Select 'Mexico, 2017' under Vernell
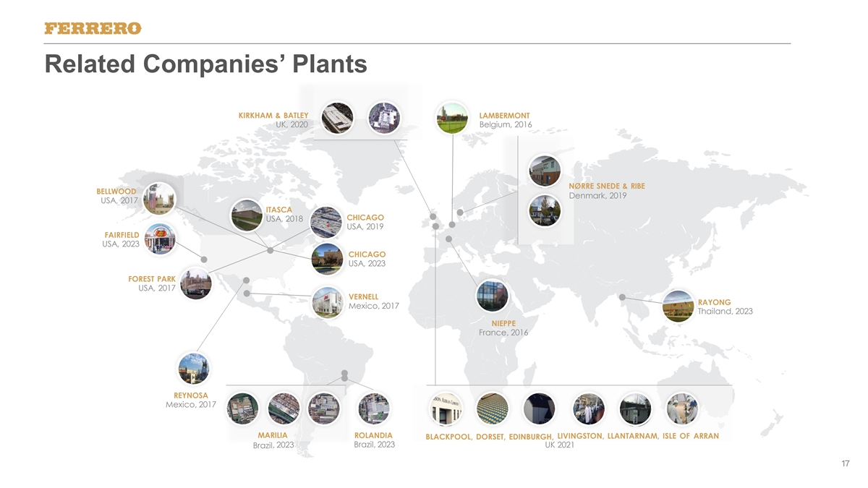This screenshot has width=868, height=488. click(373, 307)
